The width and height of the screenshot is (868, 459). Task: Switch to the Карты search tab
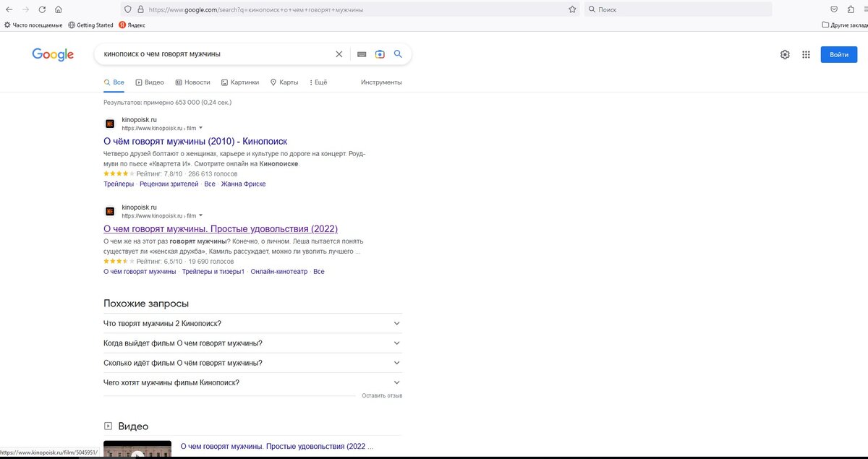[284, 82]
